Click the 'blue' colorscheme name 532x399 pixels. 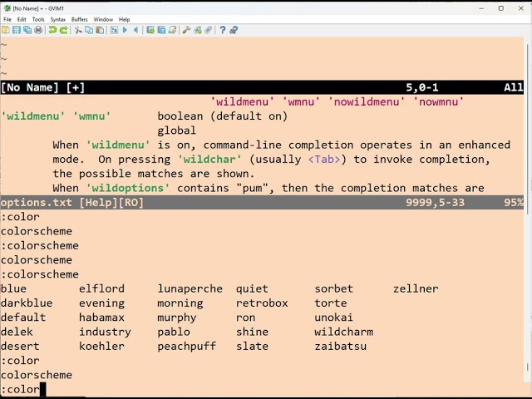point(13,288)
